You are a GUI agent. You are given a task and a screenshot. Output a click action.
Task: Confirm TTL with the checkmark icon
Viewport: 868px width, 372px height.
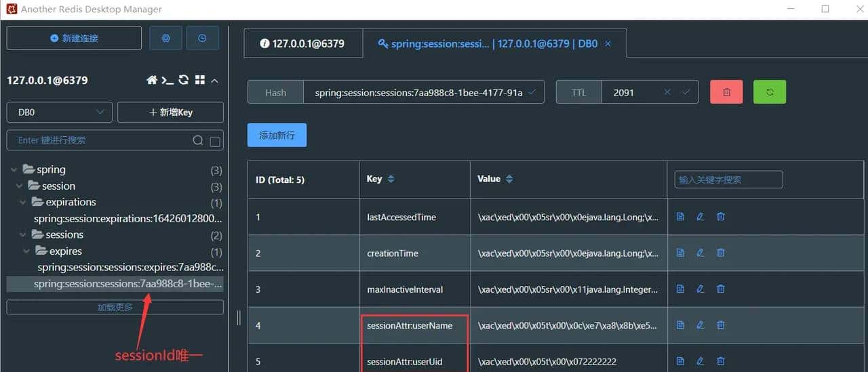[x=686, y=92]
